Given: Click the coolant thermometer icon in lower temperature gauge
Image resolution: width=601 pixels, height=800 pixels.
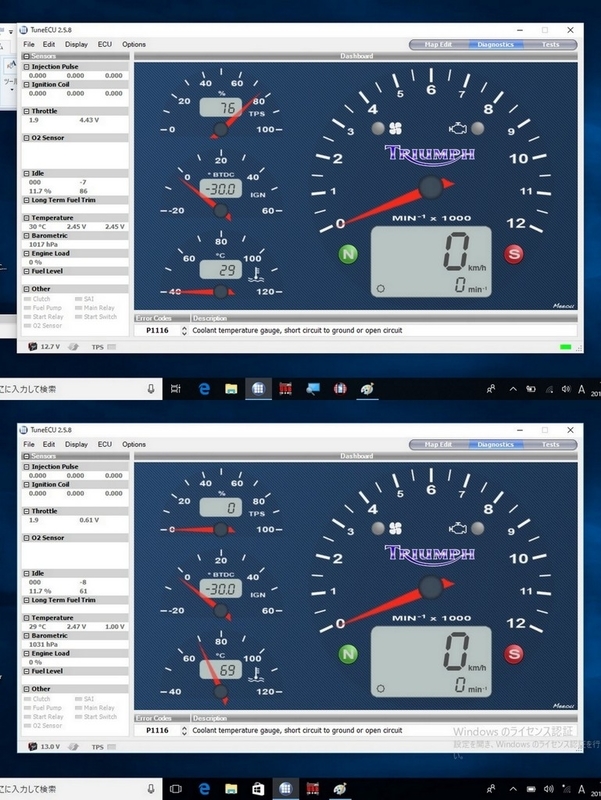Looking at the screenshot, I should click(256, 675).
